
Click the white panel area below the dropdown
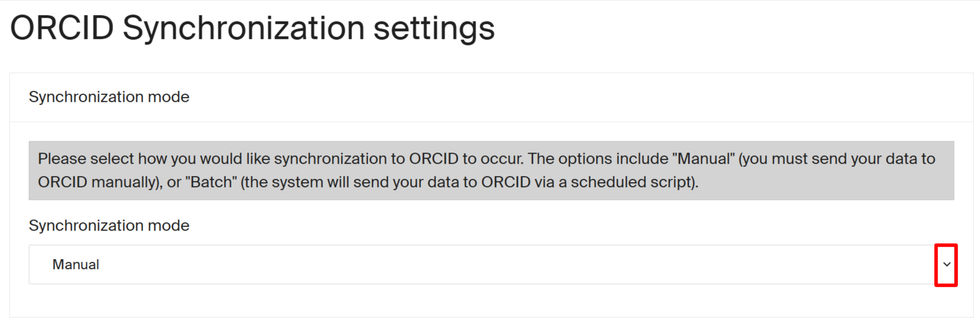(490, 302)
